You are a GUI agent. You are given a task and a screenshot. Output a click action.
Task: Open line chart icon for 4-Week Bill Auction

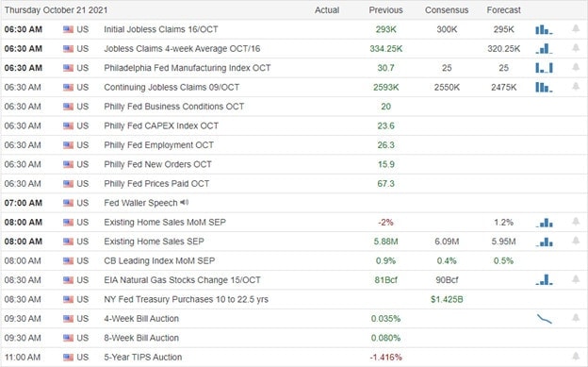click(x=544, y=319)
